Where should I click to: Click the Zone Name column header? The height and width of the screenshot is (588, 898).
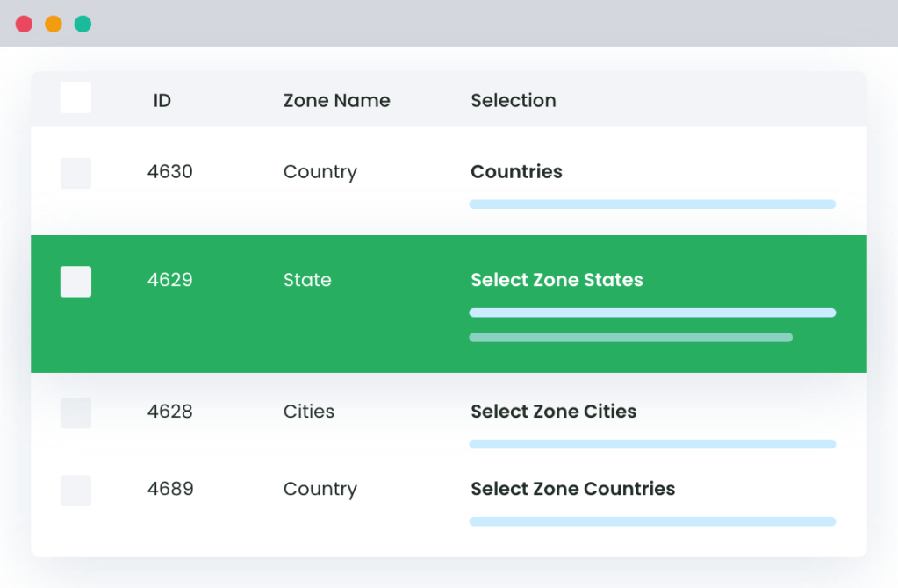[336, 101]
